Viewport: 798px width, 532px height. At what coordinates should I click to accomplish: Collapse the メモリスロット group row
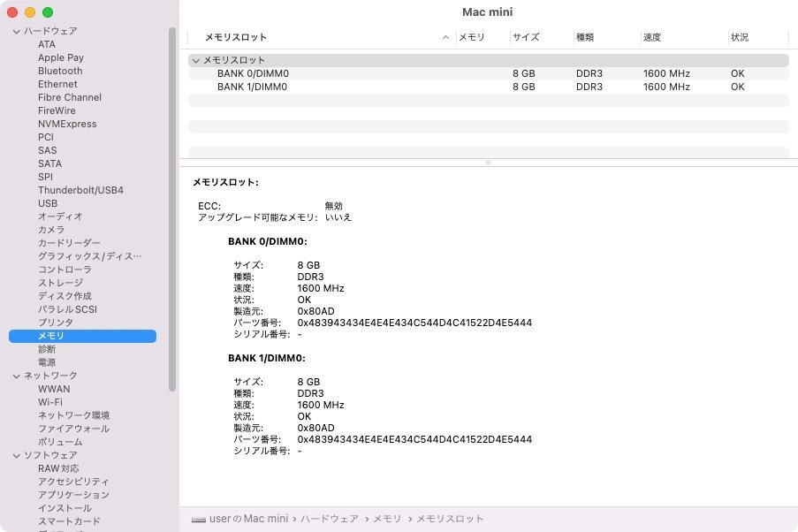196,60
